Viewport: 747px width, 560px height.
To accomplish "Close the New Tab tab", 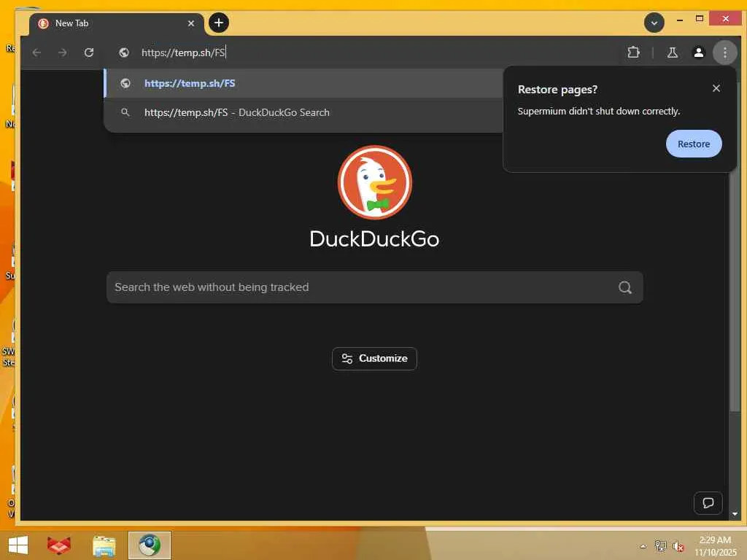I will point(191,23).
